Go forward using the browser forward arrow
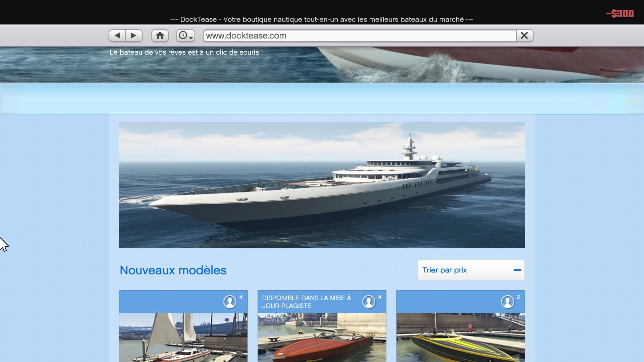Image resolution: width=644 pixels, height=362 pixels. coord(133,36)
